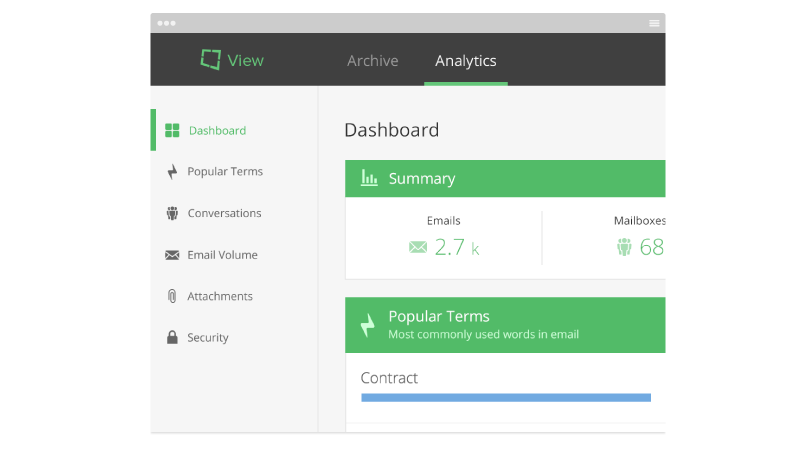Viewport: 800px width, 450px height.
Task: Click the blue Contract usage bar
Action: pyautogui.click(x=506, y=397)
